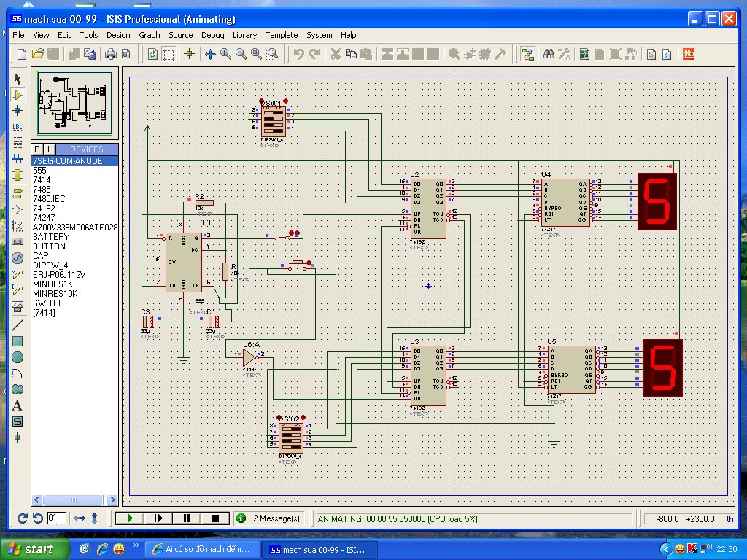The width and height of the screenshot is (747, 560).
Task: Expand the taskbar quick launch chevron
Action: (x=135, y=544)
